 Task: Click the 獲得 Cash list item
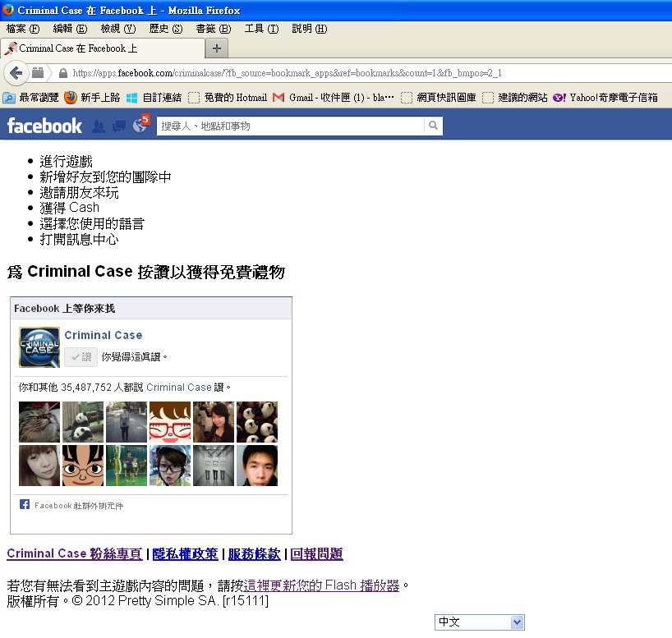70,208
